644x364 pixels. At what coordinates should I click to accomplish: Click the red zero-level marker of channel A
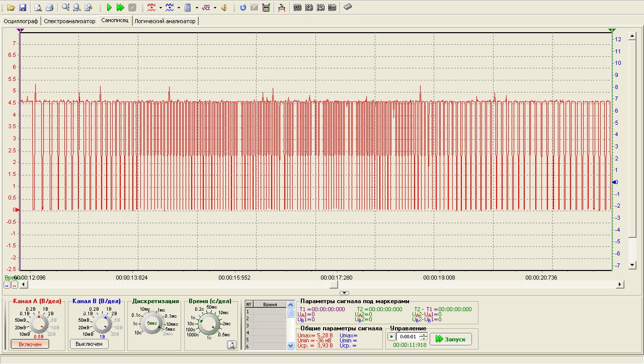pos(17,210)
